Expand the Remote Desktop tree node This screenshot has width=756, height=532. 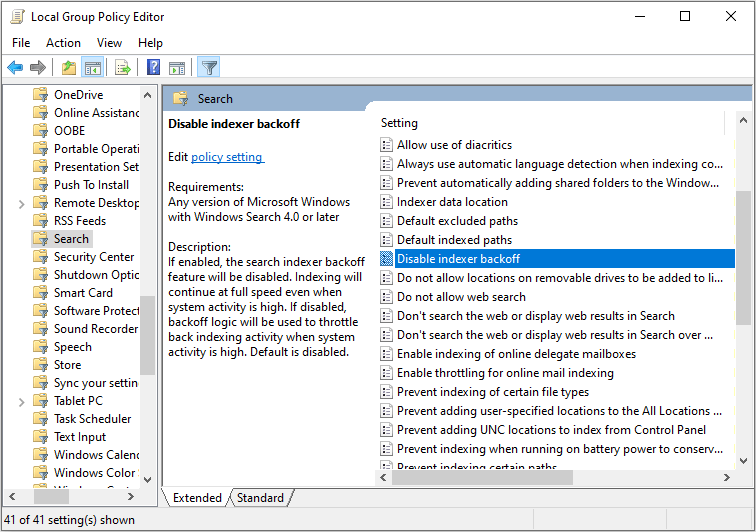pos(21,204)
